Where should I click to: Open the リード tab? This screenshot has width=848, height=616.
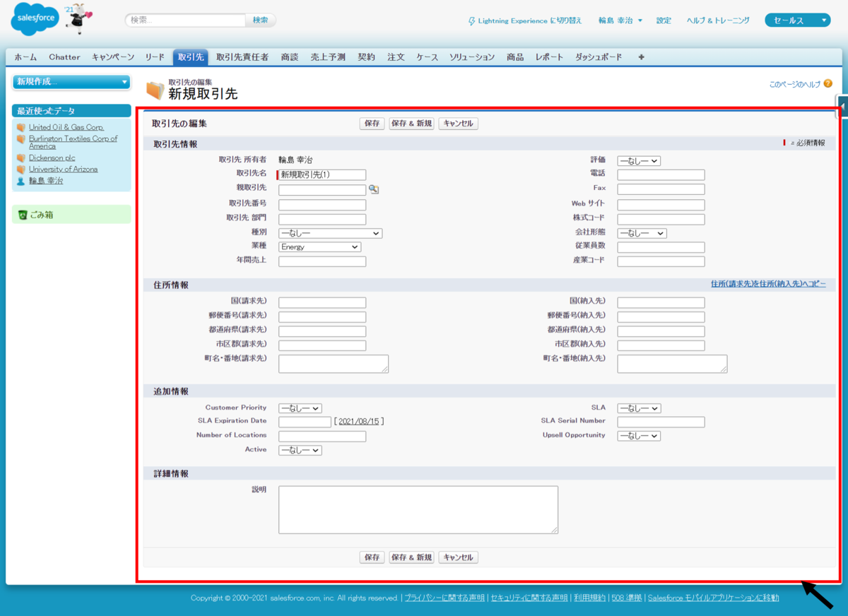155,57
